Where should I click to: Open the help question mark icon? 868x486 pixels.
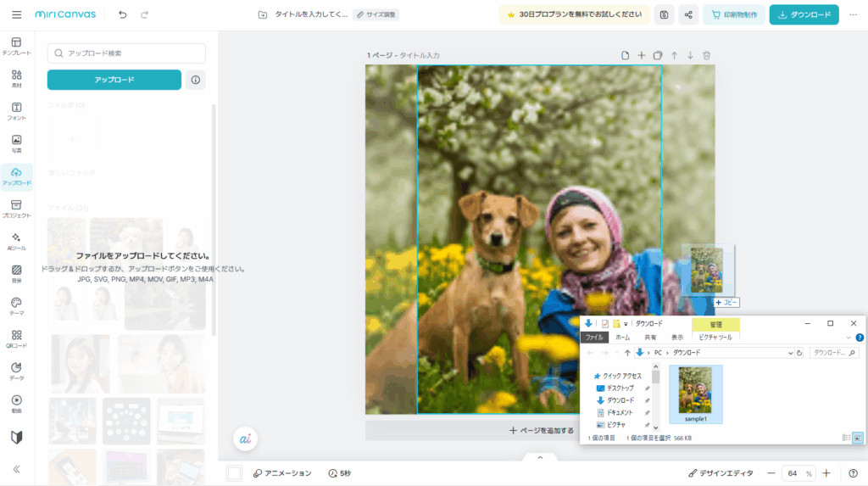coord(853,473)
